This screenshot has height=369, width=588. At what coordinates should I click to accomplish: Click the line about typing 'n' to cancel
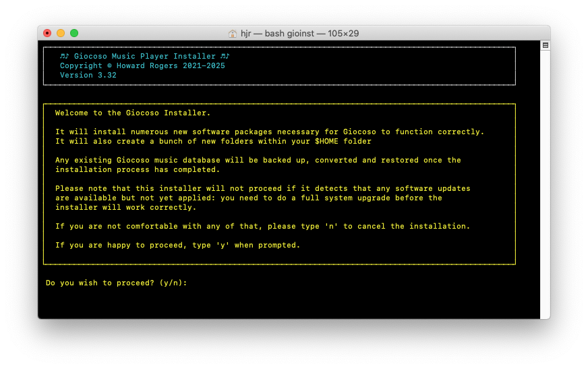click(x=262, y=226)
